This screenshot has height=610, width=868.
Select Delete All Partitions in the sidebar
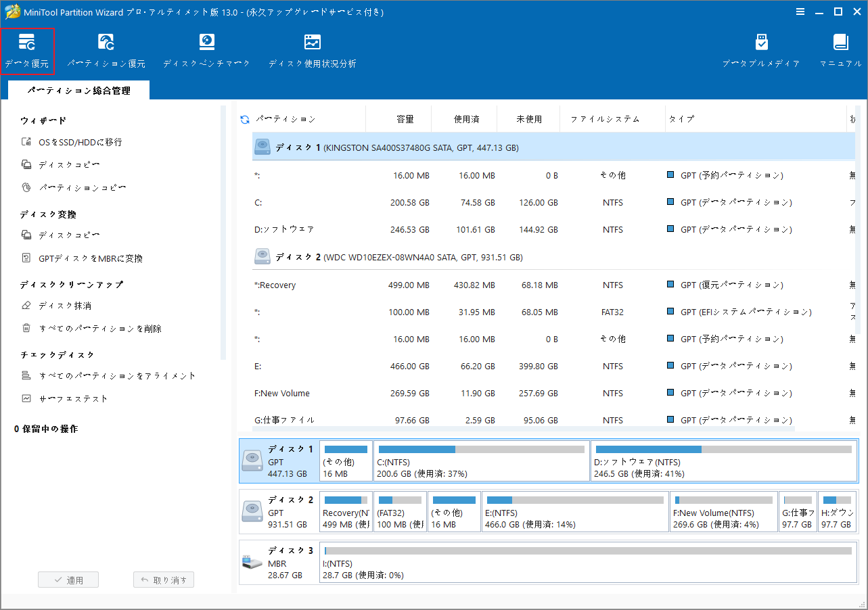tap(76, 328)
